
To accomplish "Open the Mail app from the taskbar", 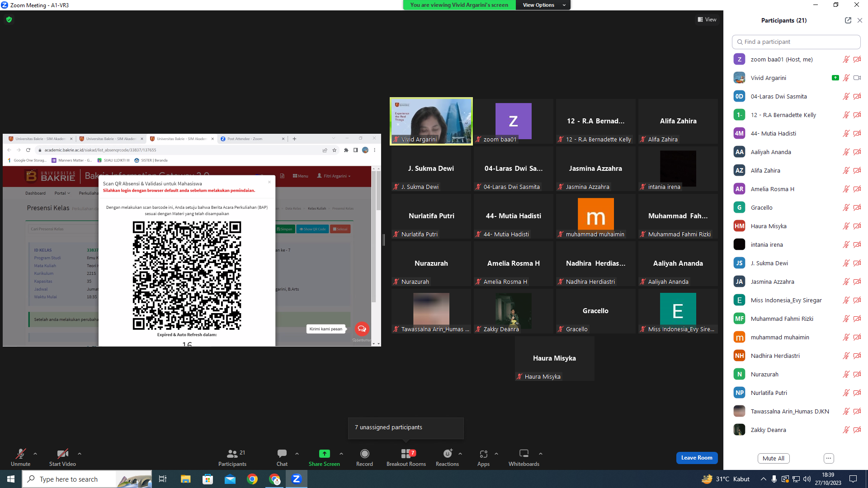I will [230, 479].
